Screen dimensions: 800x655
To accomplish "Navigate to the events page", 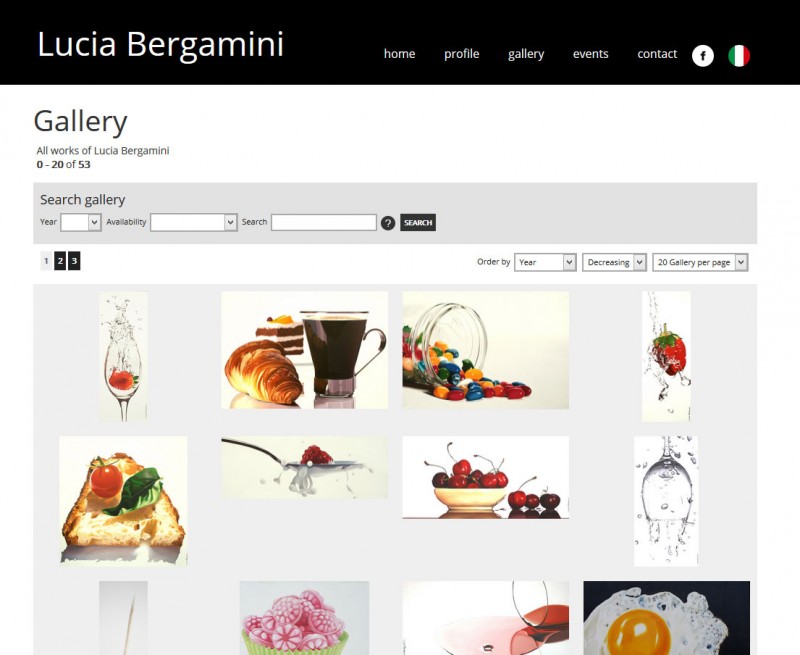I will pyautogui.click(x=590, y=54).
